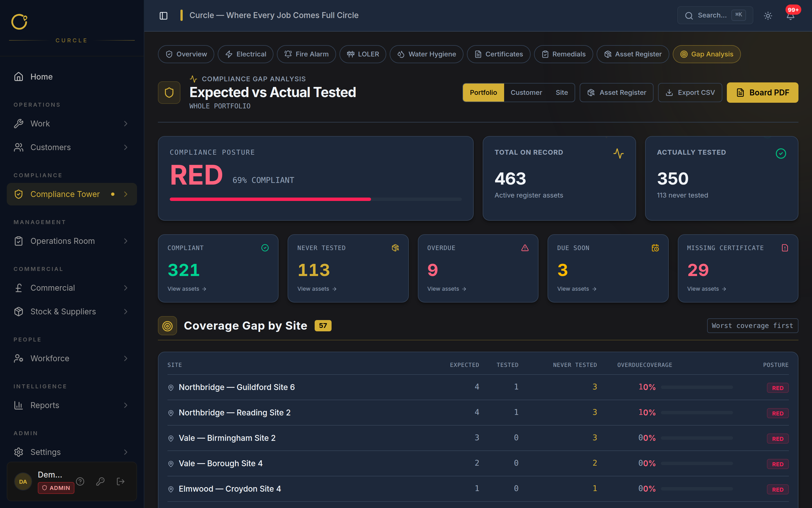Select the Portfolio scope toggle
Viewport: 812px width, 508px height.
pos(483,92)
